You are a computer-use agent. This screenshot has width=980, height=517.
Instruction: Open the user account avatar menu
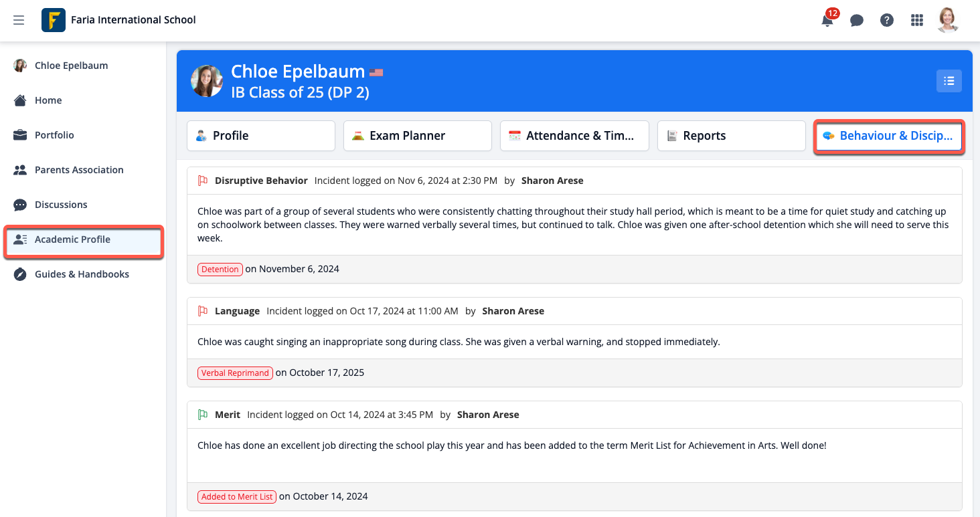(948, 20)
